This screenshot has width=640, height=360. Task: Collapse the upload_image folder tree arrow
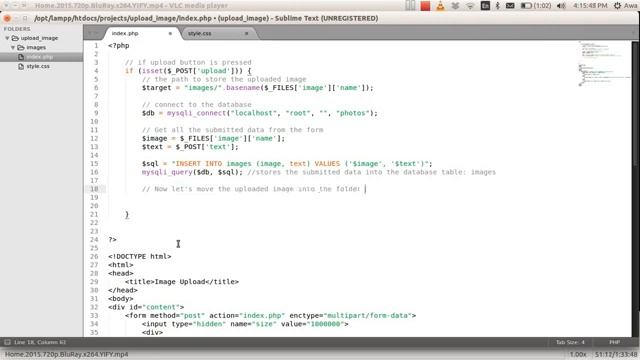[x=7, y=38]
